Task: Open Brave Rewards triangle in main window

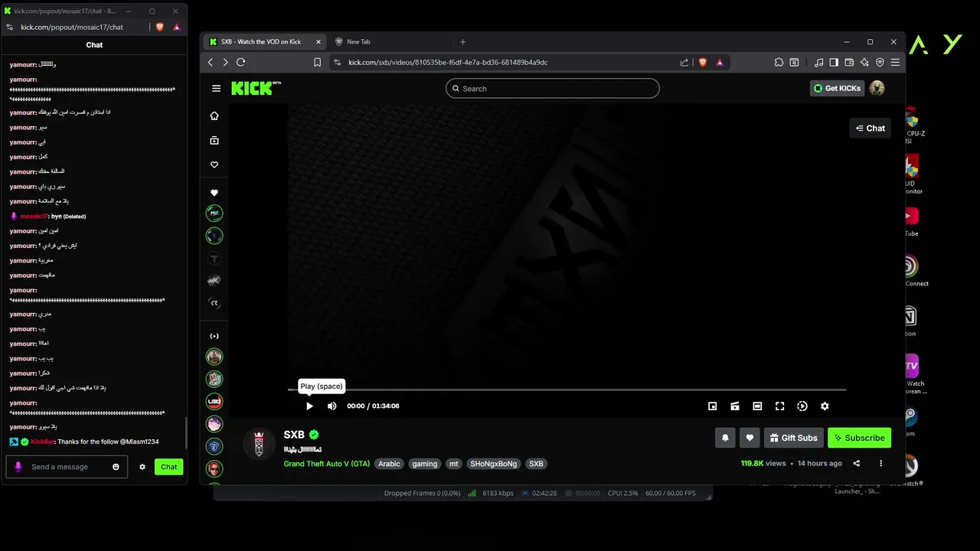Action: tap(720, 62)
